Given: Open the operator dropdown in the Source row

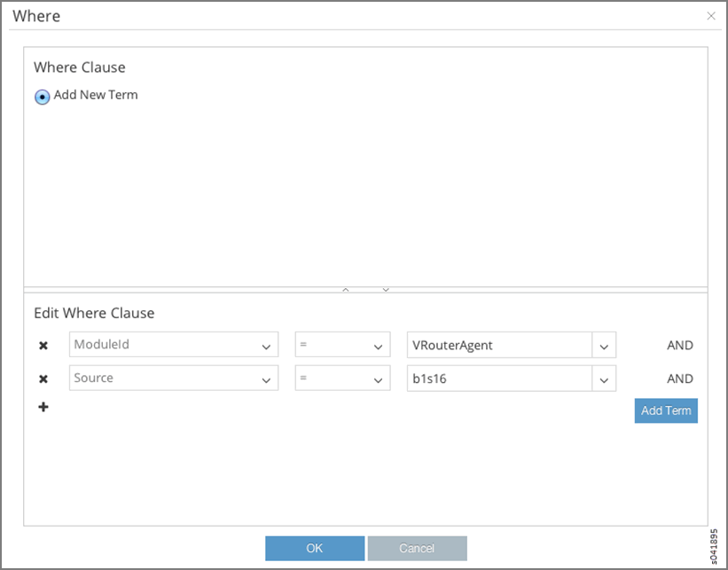Looking at the screenshot, I should [378, 379].
